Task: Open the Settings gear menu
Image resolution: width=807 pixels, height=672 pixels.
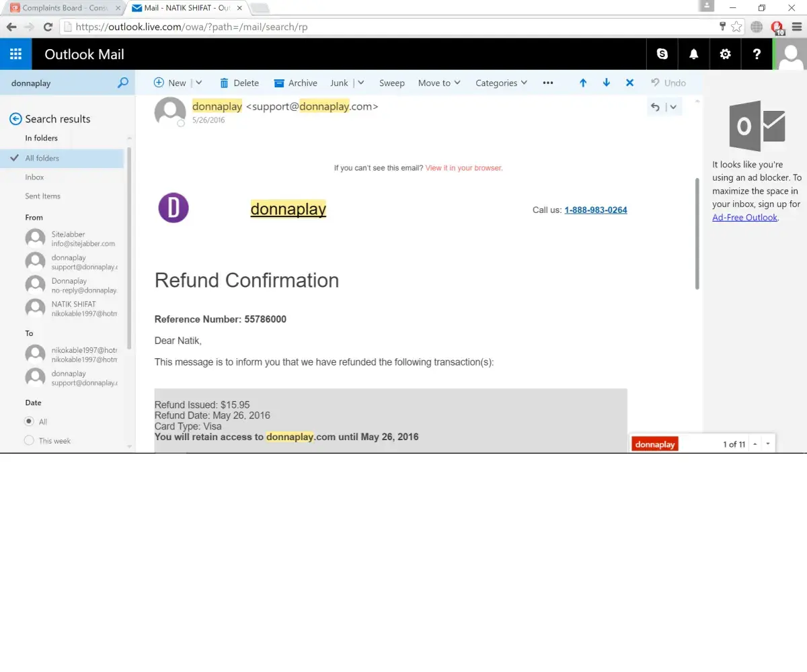Action: click(x=725, y=54)
